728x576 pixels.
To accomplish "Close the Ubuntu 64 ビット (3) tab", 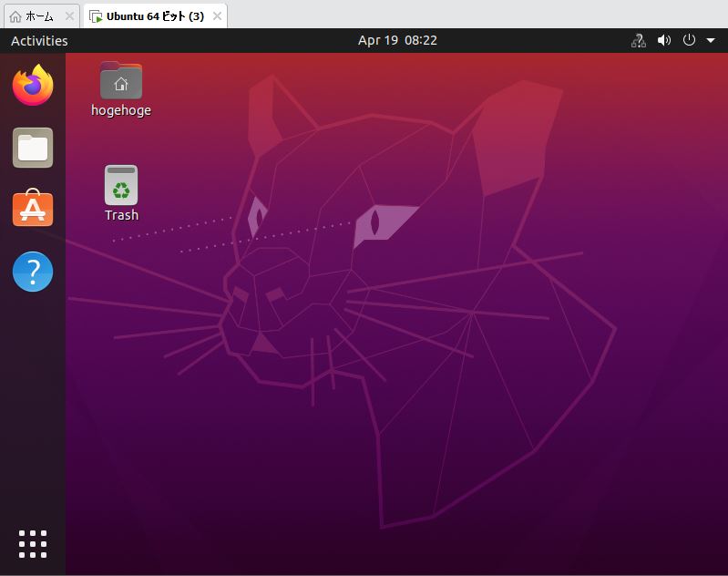I will 217,16.
